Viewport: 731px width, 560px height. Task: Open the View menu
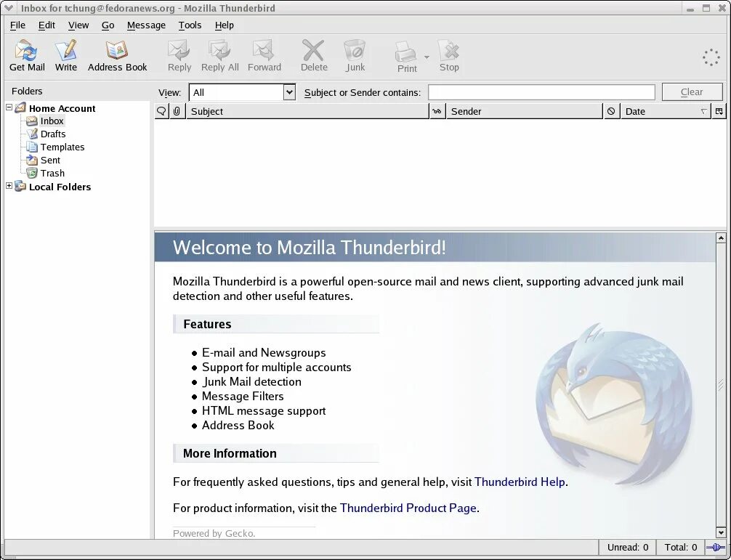coord(78,25)
